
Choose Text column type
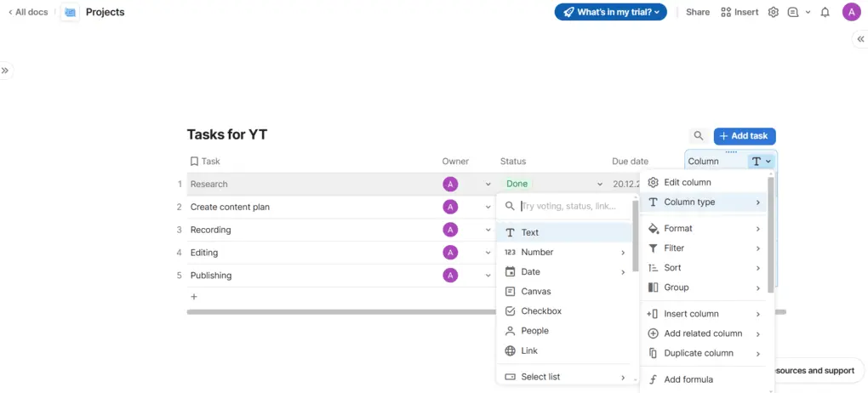pyautogui.click(x=564, y=232)
